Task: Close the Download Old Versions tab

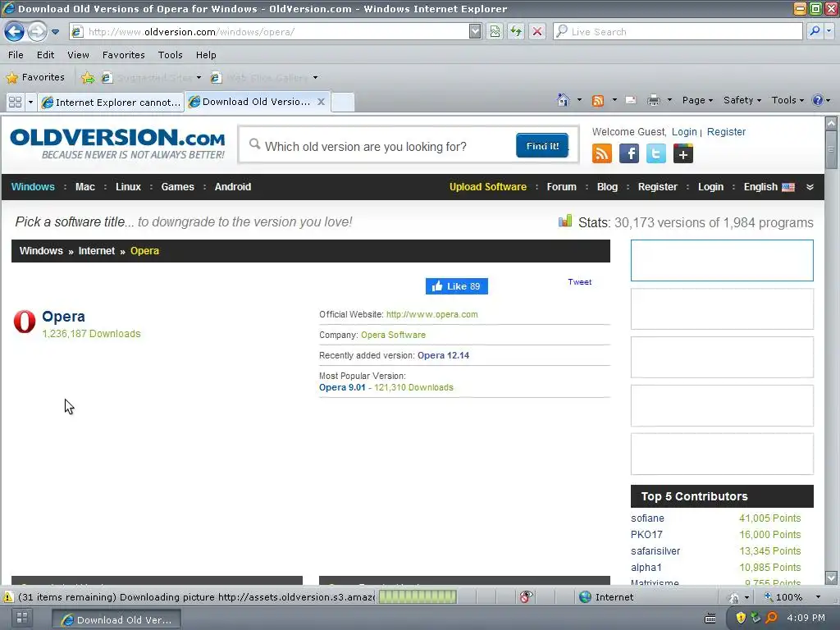Action: [x=321, y=101]
